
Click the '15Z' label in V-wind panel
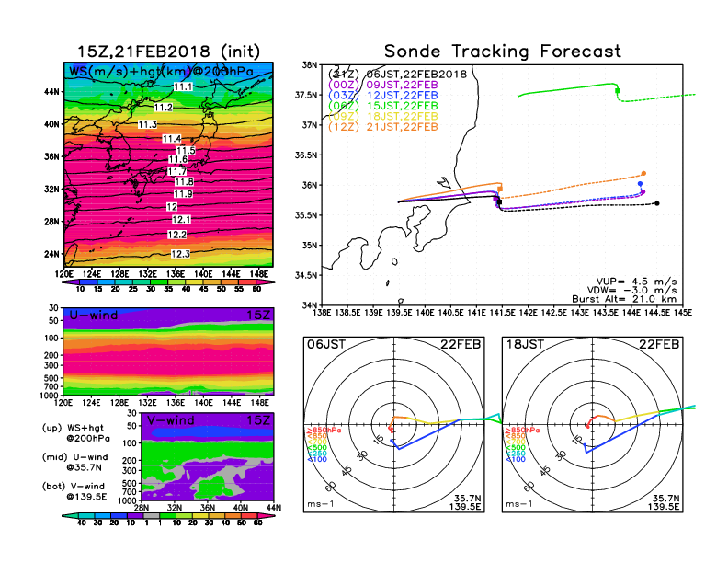click(257, 420)
